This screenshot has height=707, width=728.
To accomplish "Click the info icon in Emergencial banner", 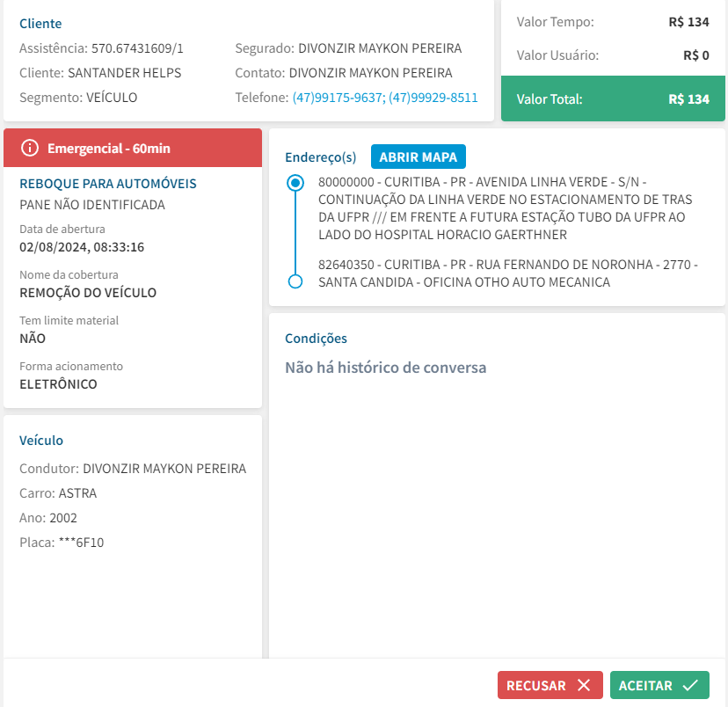I will [x=30, y=148].
